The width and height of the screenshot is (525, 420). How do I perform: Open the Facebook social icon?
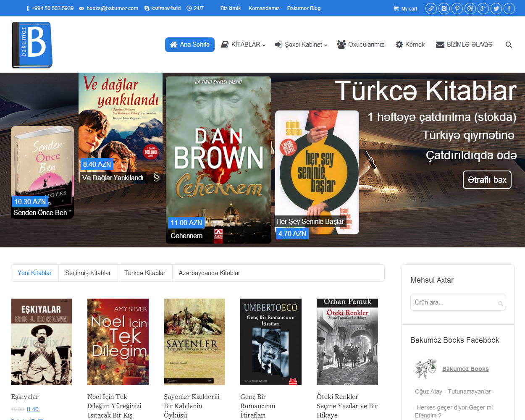pyautogui.click(x=509, y=8)
